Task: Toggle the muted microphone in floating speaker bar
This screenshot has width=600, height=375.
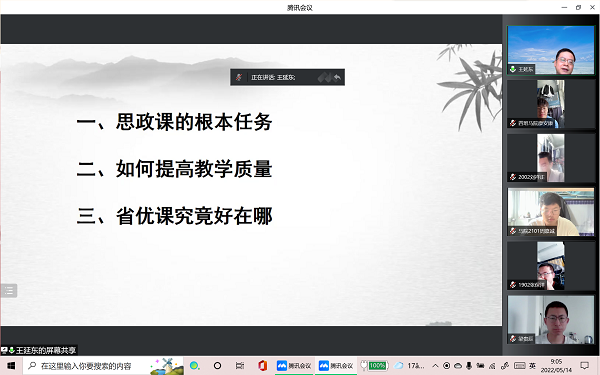Action: point(239,77)
